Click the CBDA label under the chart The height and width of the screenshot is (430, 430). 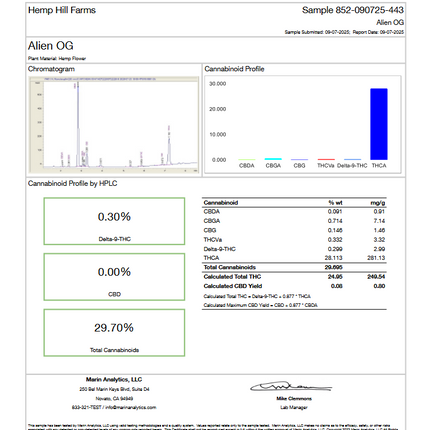(x=247, y=166)
